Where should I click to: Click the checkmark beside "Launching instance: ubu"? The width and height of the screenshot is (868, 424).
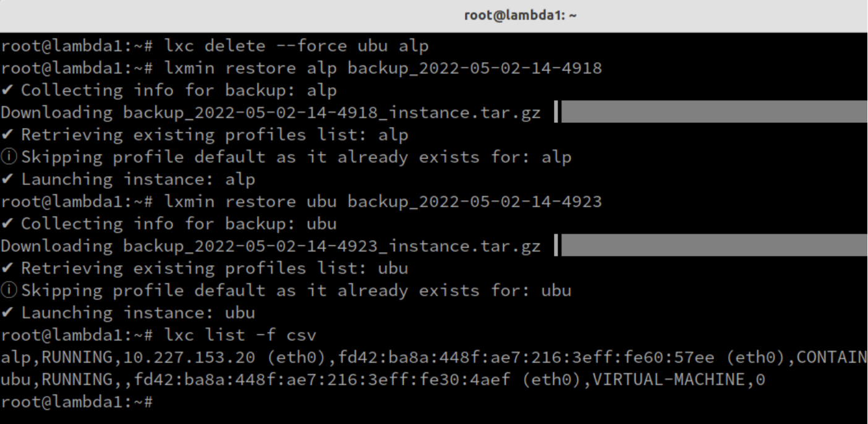(7, 313)
